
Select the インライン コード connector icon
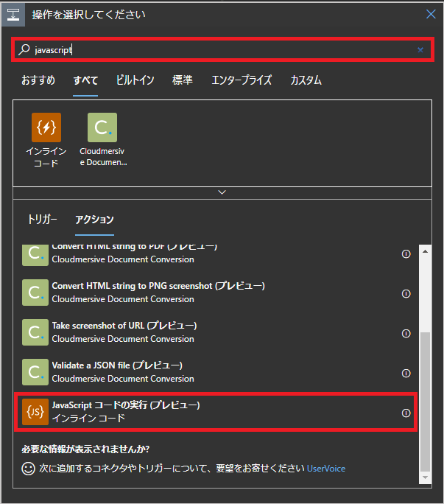46,127
